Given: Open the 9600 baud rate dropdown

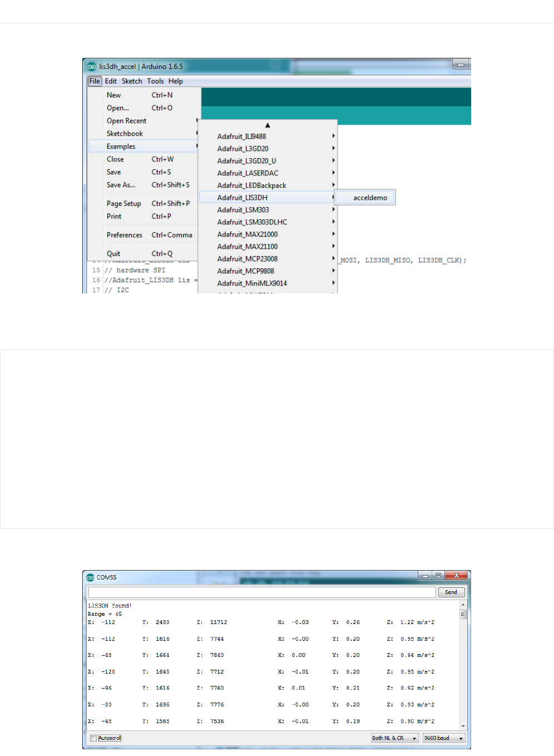Looking at the screenshot, I should pos(443,738).
